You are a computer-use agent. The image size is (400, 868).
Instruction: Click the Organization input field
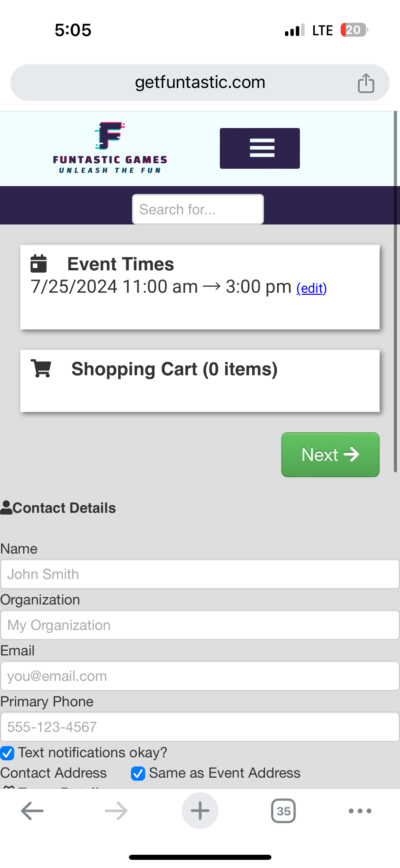[x=200, y=625]
